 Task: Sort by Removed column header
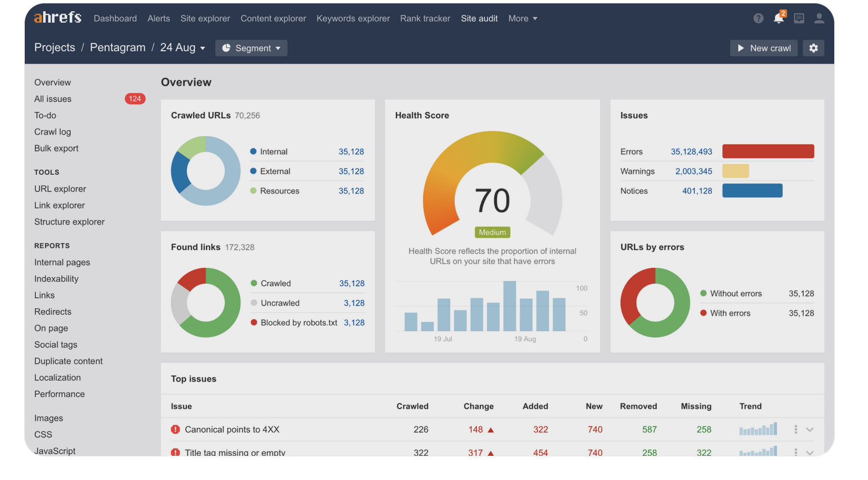pos(638,406)
